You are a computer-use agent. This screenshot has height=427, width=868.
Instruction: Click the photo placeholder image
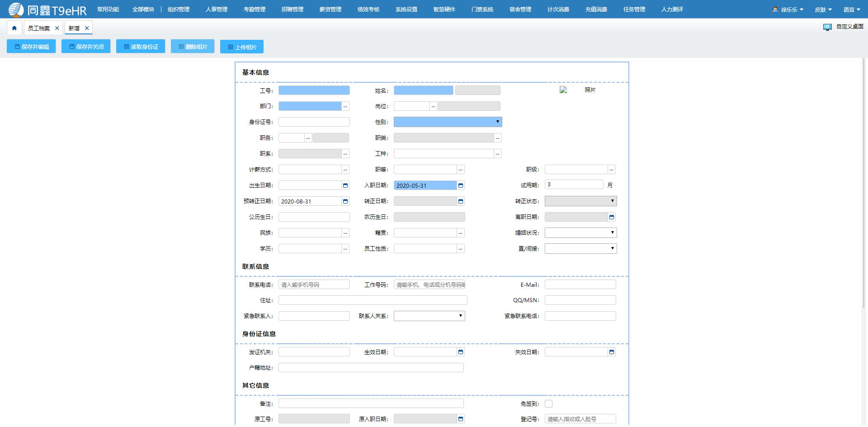[x=563, y=90]
